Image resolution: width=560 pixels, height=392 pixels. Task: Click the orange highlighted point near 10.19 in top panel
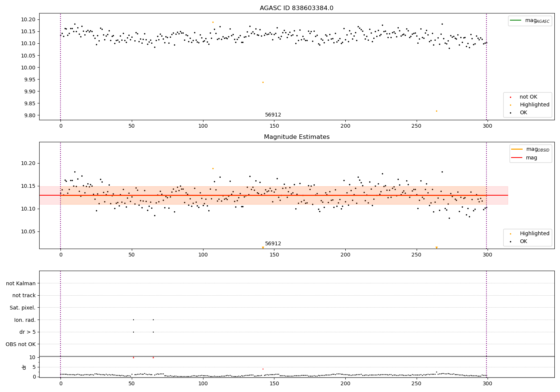click(x=213, y=22)
